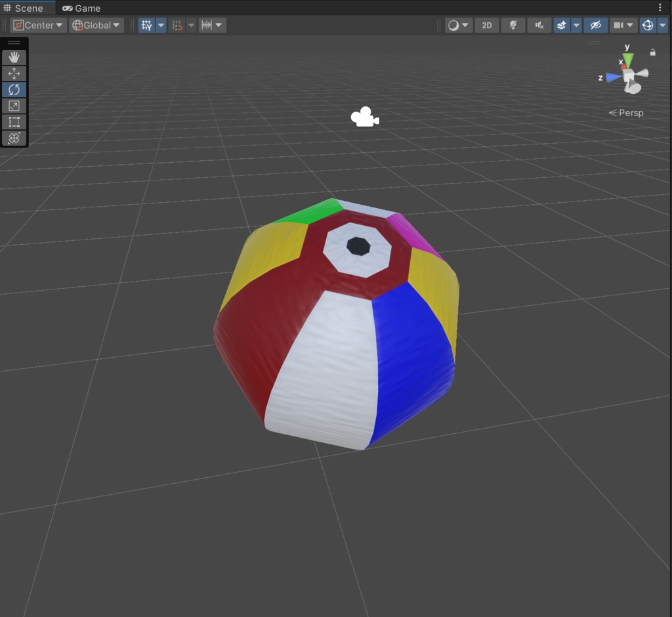Select the Hand tool in the Scene toolbar
Screen dimensions: 672x617
pyautogui.click(x=14, y=57)
